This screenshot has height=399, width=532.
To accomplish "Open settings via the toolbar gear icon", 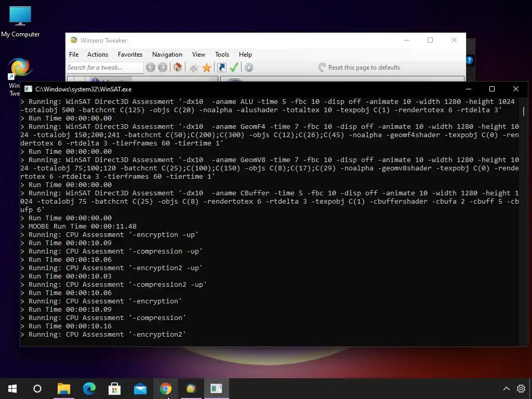I will [x=249, y=68].
